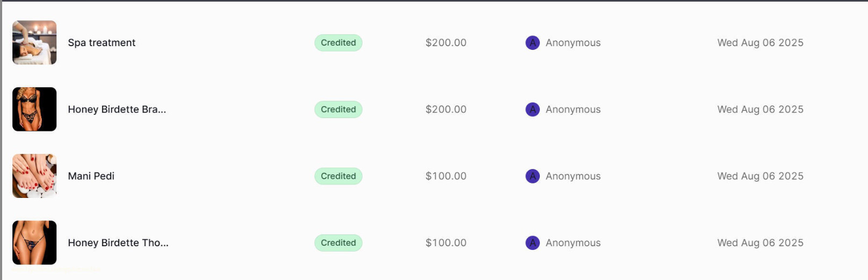Click the Anonymous name in Honey Birdette Bra row
Screen dimensions: 868x280
pos(573,109)
